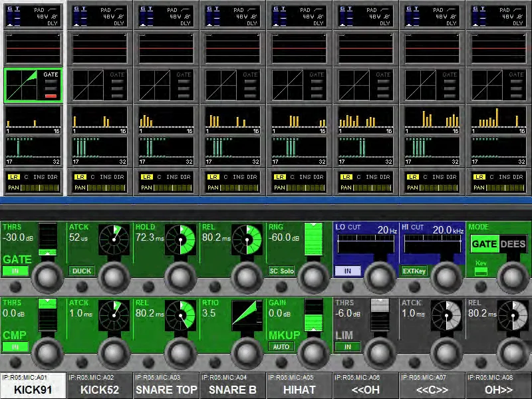Viewport: 532px width, 399px height.
Task: Open the SNARE TOP gate dynamics graph
Action: pyautogui.click(x=166, y=85)
